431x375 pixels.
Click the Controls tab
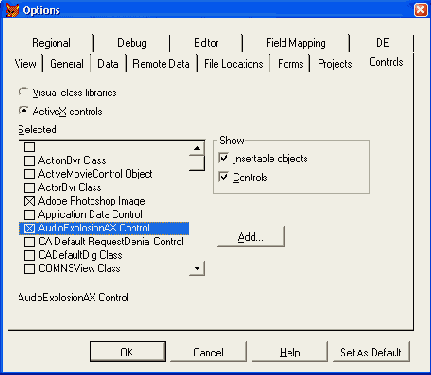click(386, 62)
